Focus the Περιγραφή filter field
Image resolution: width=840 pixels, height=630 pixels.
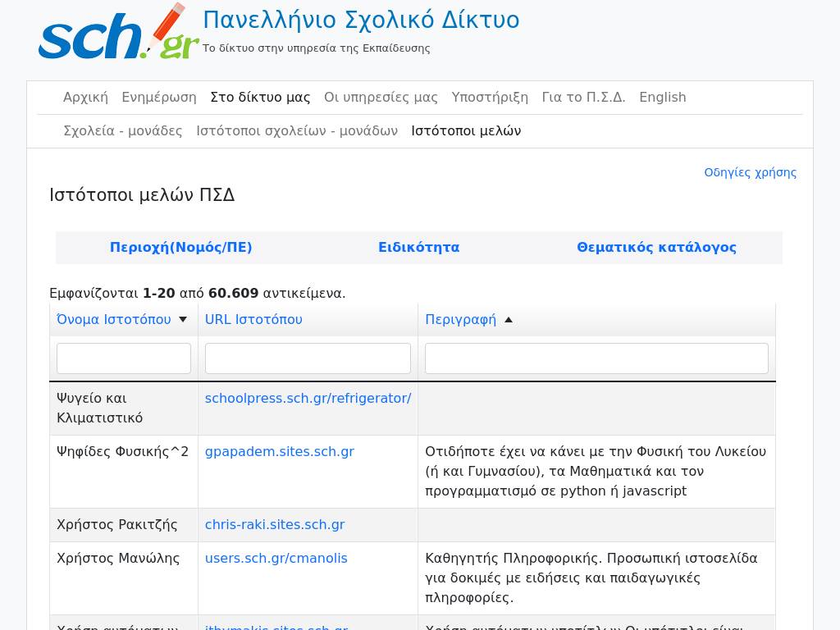pos(597,358)
